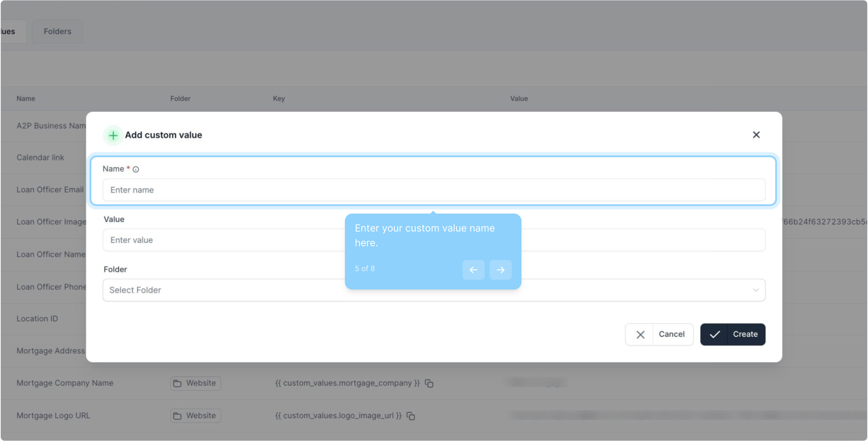The width and height of the screenshot is (868, 441).
Task: Switch to the Folders tab
Action: pos(57,31)
